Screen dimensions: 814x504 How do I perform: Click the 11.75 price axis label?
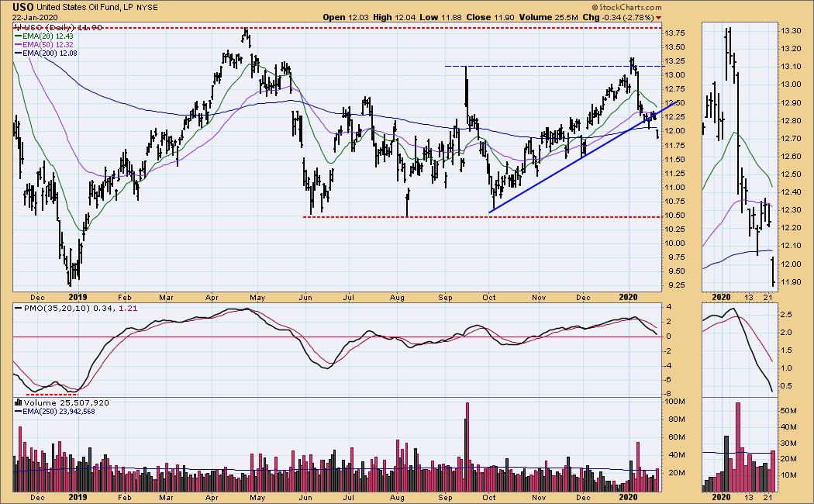pos(675,146)
